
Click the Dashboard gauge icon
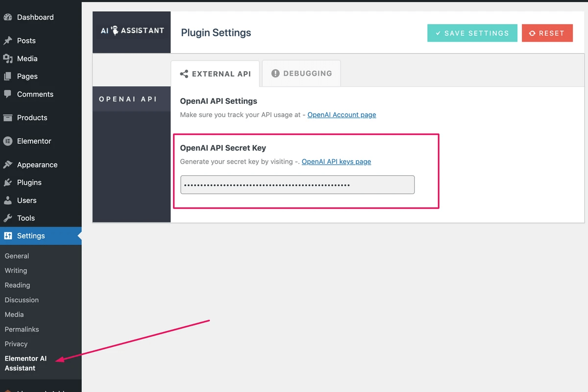(7, 17)
